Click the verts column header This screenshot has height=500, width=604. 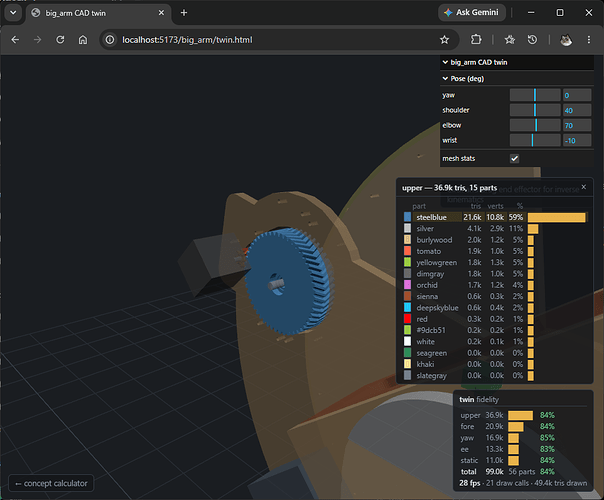pyautogui.click(x=495, y=206)
